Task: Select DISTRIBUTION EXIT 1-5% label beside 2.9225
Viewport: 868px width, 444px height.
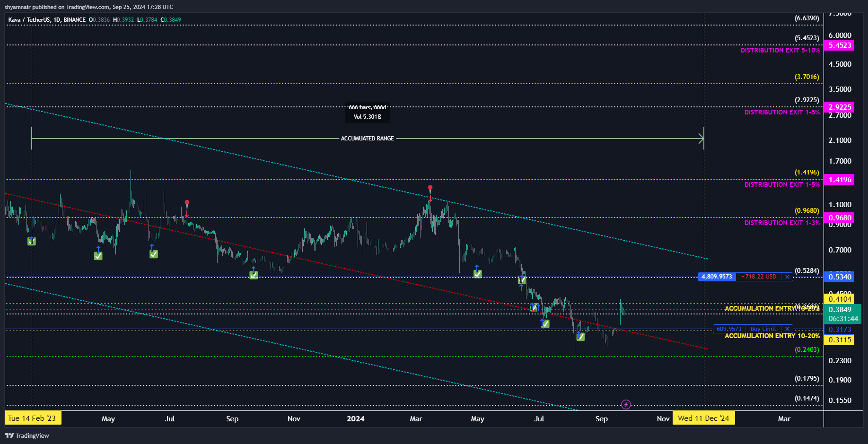Action: click(782, 113)
